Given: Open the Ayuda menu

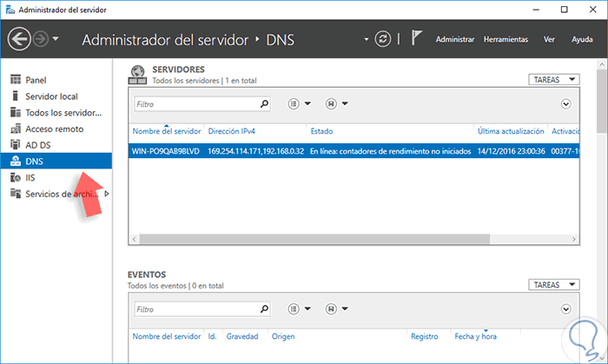Looking at the screenshot, I should pos(582,39).
